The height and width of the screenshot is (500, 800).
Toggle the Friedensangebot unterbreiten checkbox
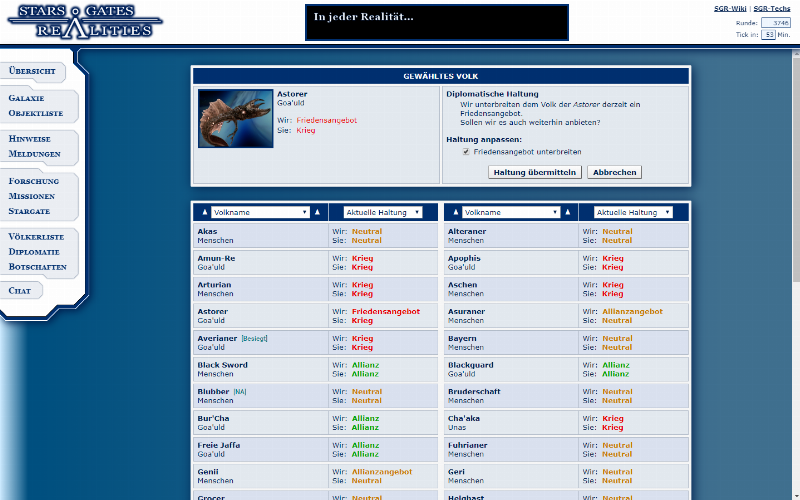(466, 152)
